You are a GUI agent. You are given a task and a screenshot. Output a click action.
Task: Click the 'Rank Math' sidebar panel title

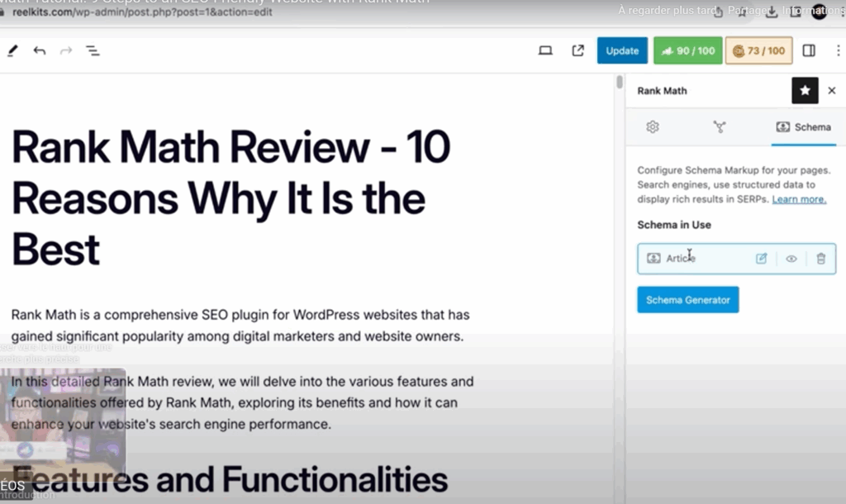point(662,91)
